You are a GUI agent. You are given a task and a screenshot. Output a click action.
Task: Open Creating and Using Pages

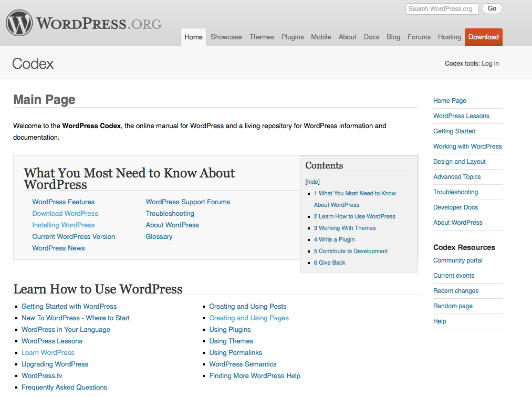point(249,318)
